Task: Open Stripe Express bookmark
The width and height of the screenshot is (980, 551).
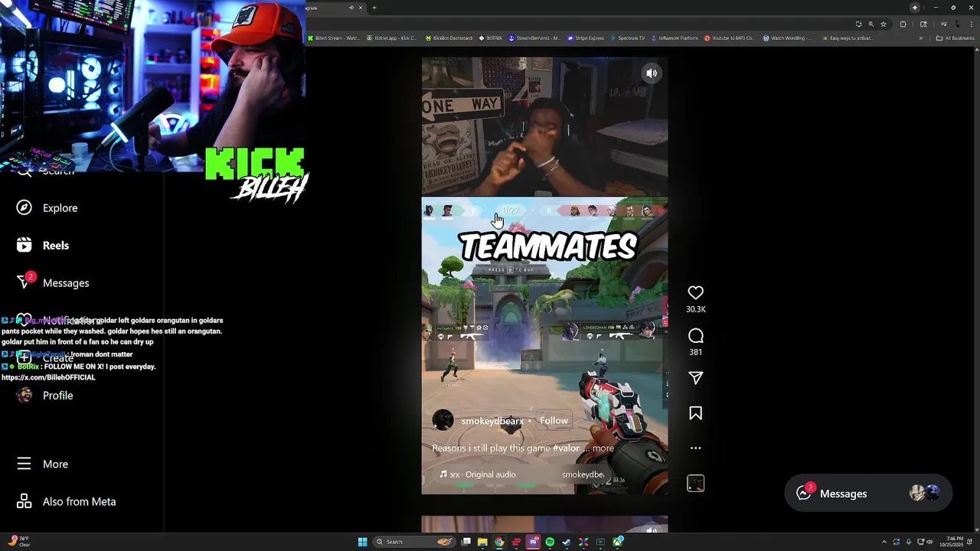Action: pos(586,38)
